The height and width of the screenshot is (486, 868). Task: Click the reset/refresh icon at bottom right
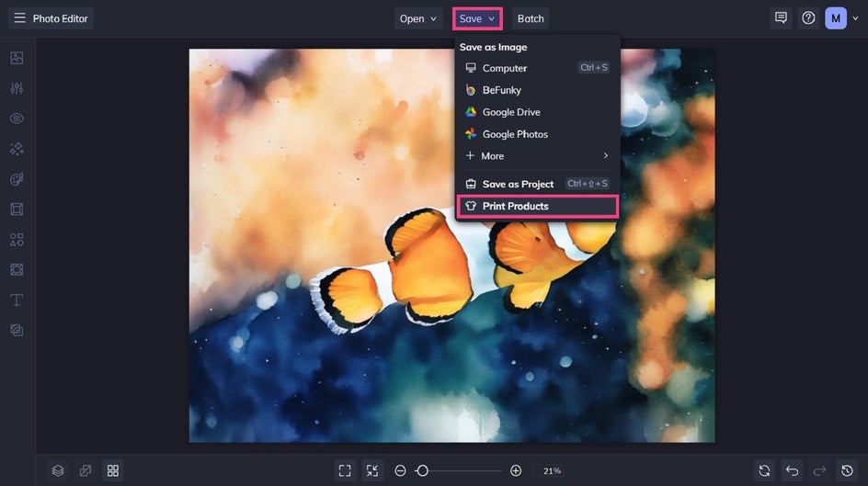click(x=764, y=470)
